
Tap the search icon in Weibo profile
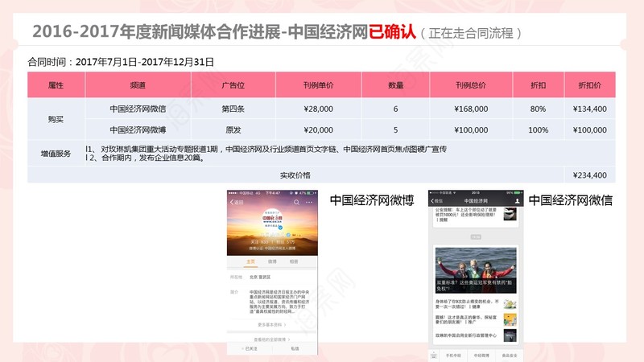point(296,203)
